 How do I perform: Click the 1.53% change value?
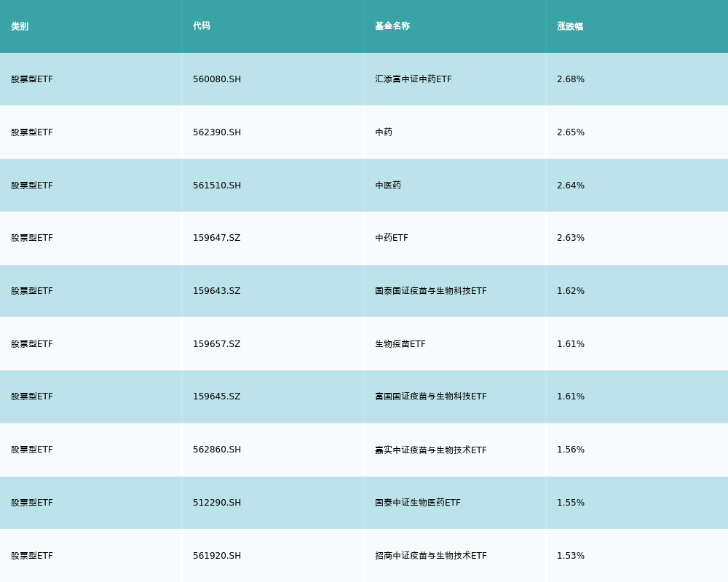click(x=571, y=556)
